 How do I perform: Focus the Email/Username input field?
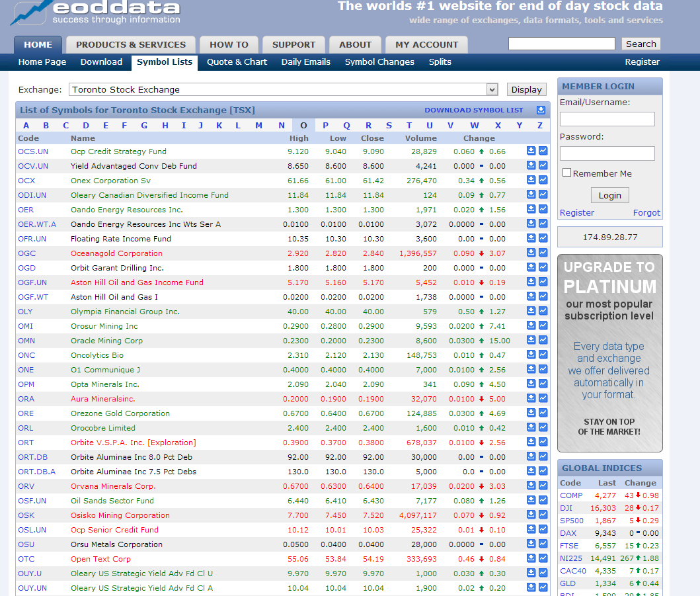tap(607, 119)
